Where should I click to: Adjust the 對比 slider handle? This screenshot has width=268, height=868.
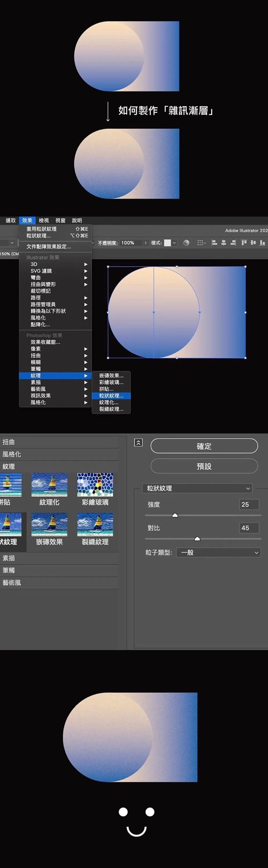197,539
